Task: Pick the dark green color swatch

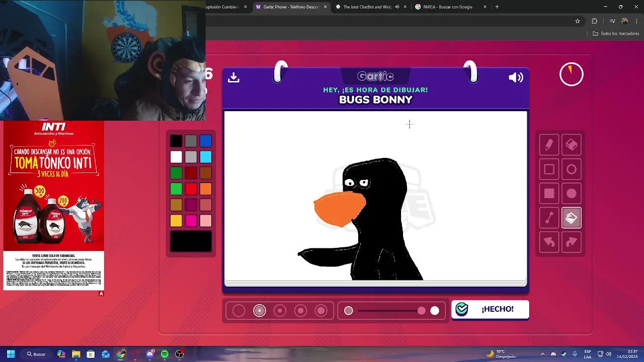Action: click(176, 173)
